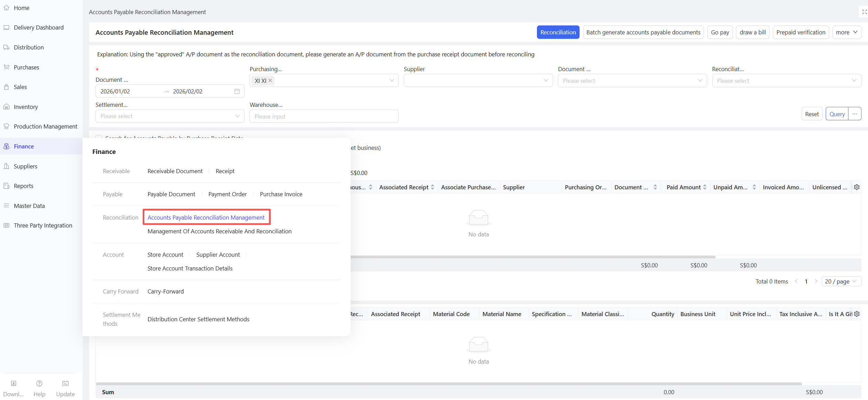Click the Home icon in sidebar

pos(6,8)
